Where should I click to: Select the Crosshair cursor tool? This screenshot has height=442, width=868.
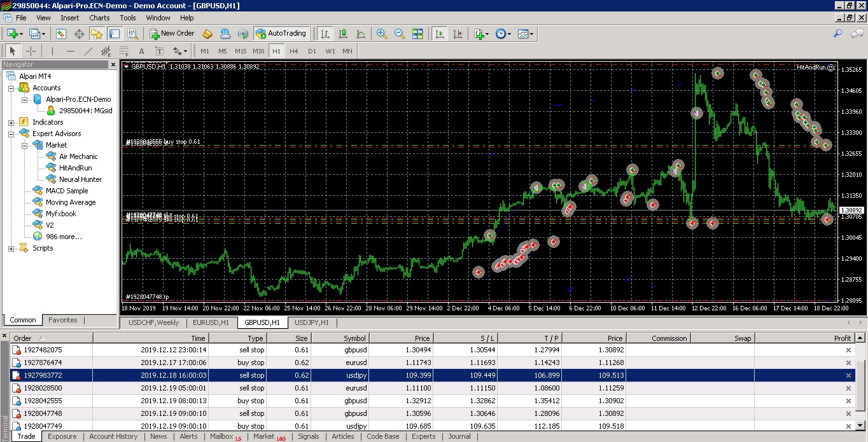31,51
